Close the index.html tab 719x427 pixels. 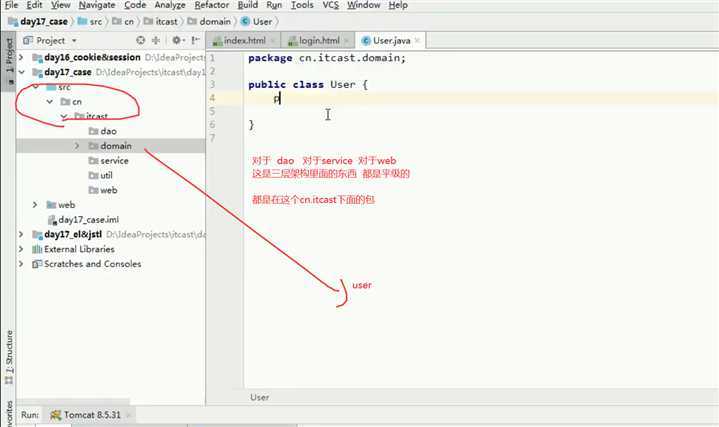click(x=272, y=40)
